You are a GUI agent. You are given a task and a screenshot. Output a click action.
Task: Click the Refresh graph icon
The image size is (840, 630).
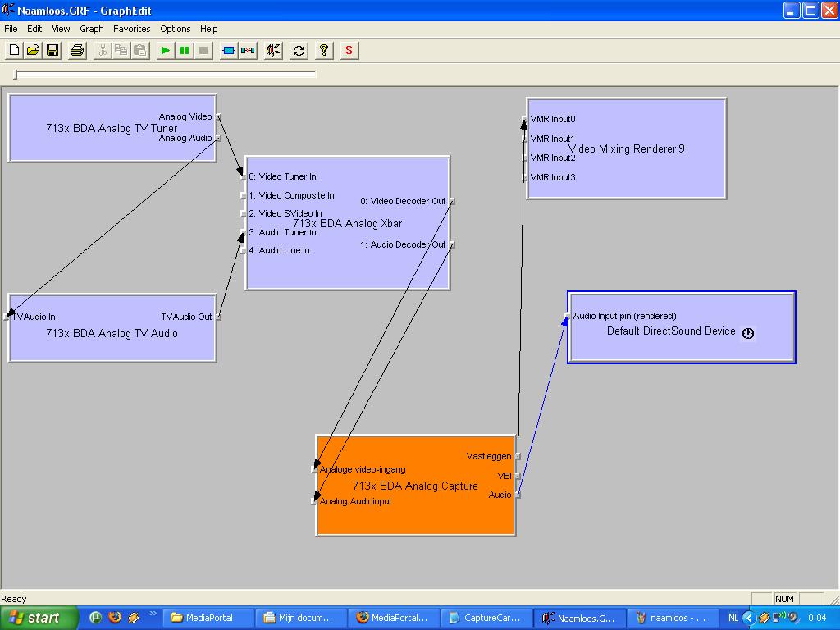299,51
